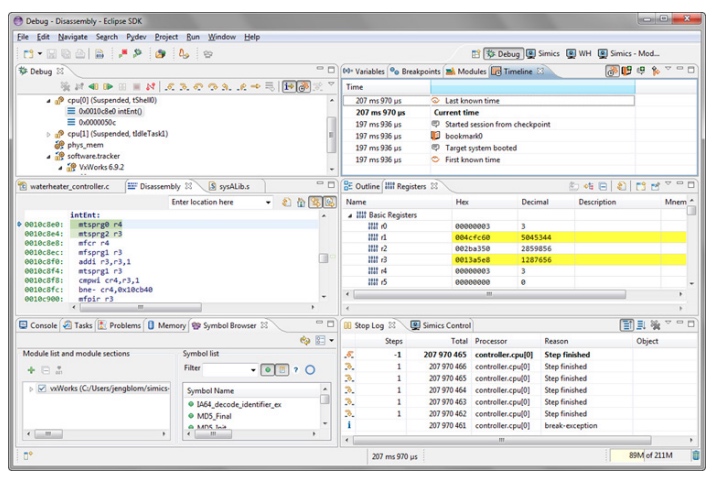Uncheck the vxWorks module checkbox

(42, 388)
